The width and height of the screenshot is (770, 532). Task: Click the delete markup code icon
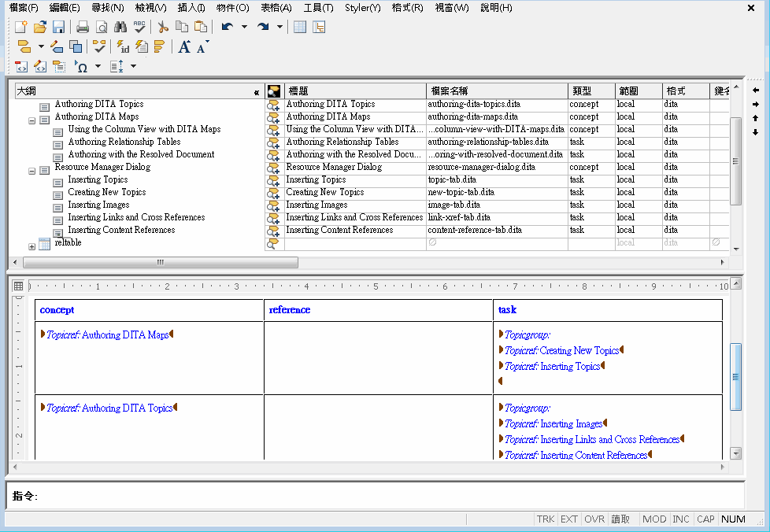21,67
